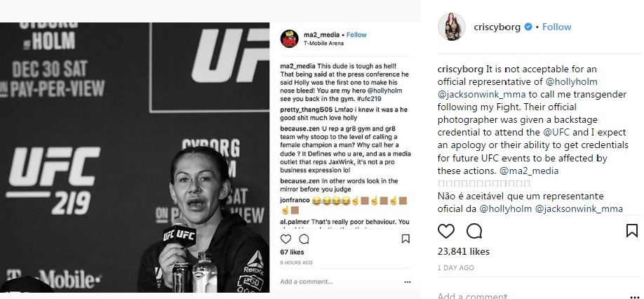Like the ma2_media post with heart icon
The height and width of the screenshot is (299, 644).
tap(286, 239)
